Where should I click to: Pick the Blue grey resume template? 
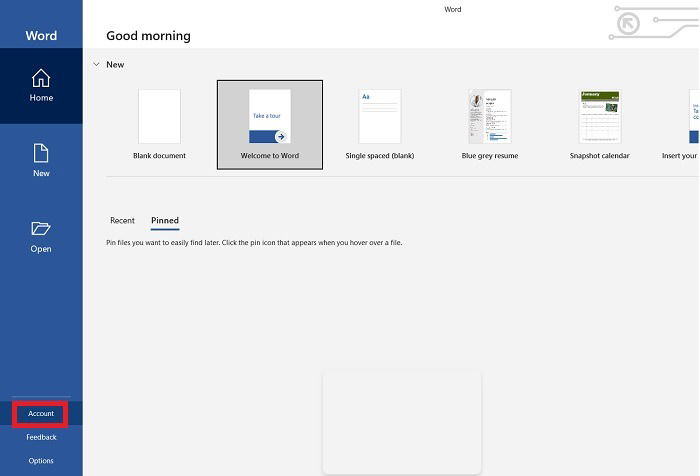pyautogui.click(x=490, y=125)
